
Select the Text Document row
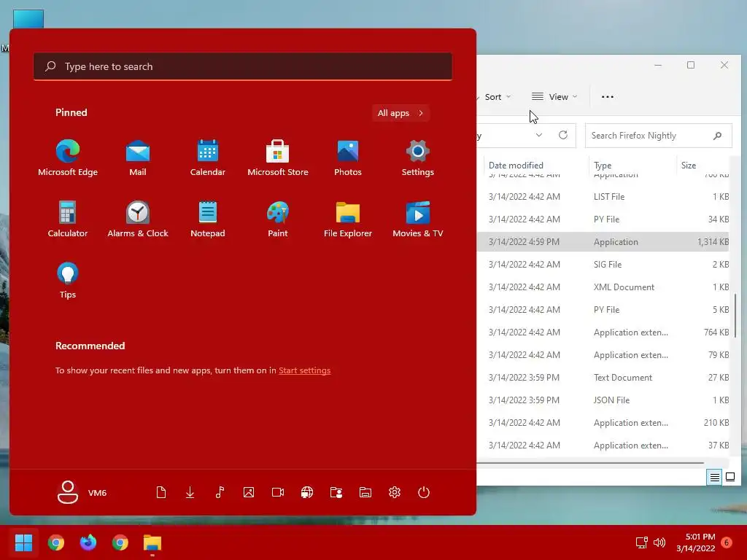pos(603,378)
